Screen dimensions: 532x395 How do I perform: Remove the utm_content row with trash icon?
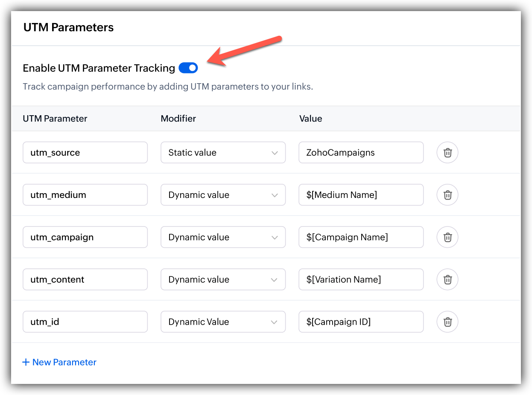[x=447, y=279]
